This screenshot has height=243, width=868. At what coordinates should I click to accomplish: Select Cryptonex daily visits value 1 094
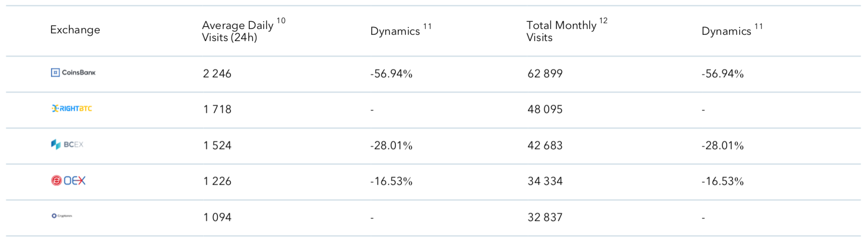[217, 217]
